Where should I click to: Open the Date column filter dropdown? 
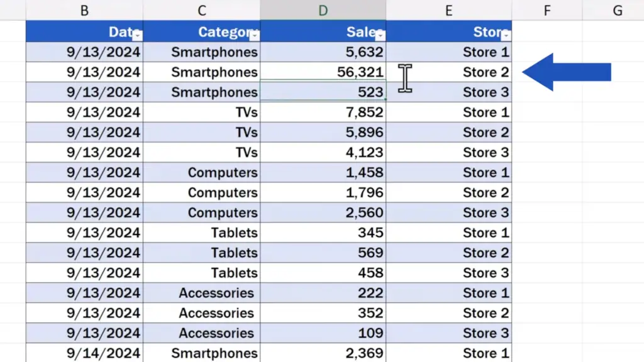(x=137, y=36)
